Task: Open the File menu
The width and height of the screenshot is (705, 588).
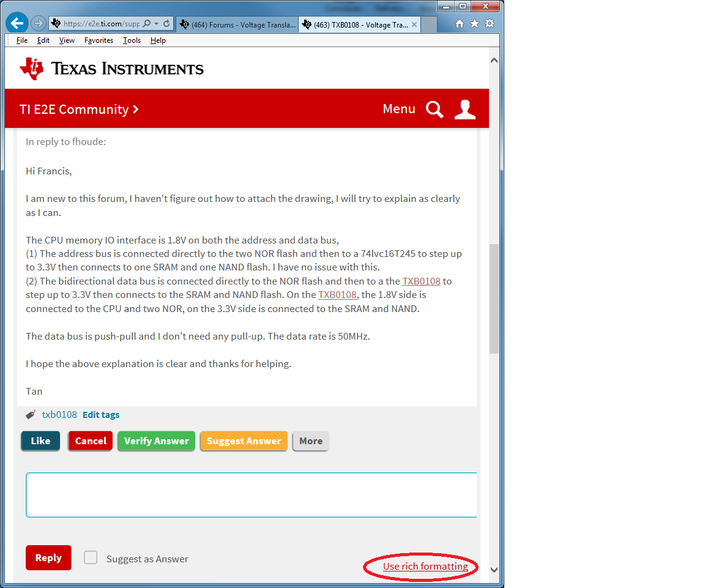Action: click(x=22, y=40)
